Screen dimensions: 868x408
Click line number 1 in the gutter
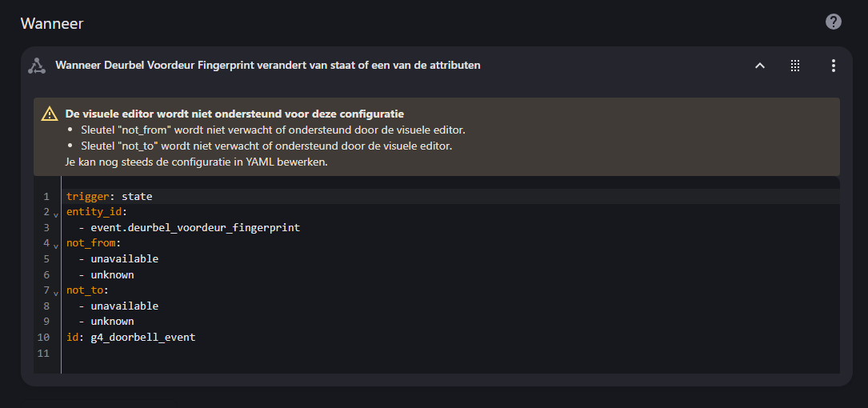pyautogui.click(x=46, y=196)
